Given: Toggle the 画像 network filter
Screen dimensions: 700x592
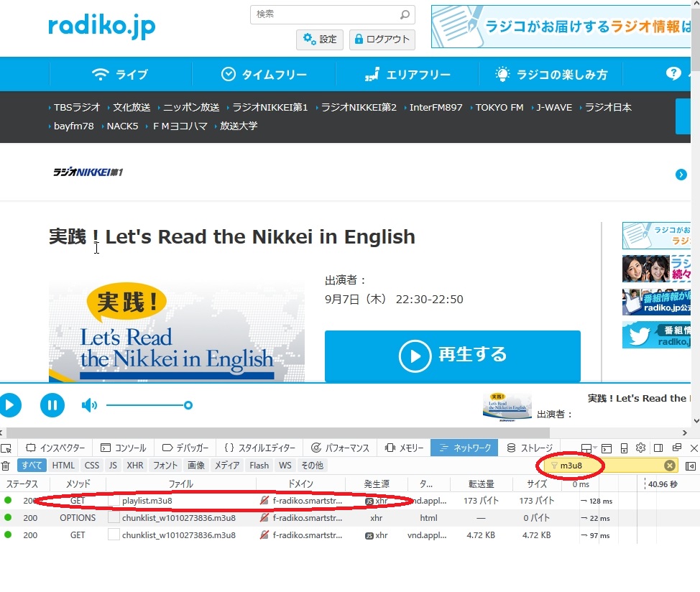Looking at the screenshot, I should click(x=196, y=466).
